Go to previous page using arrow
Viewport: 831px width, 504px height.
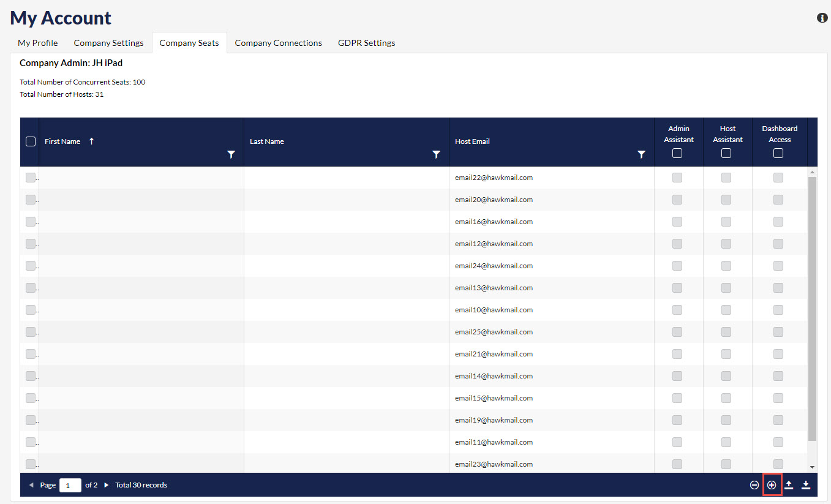pos(31,485)
